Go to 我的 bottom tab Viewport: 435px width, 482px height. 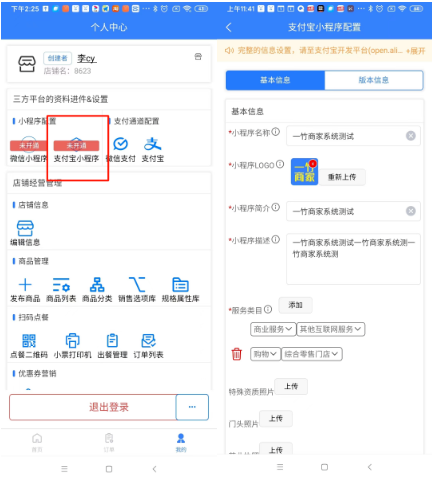coord(181,443)
